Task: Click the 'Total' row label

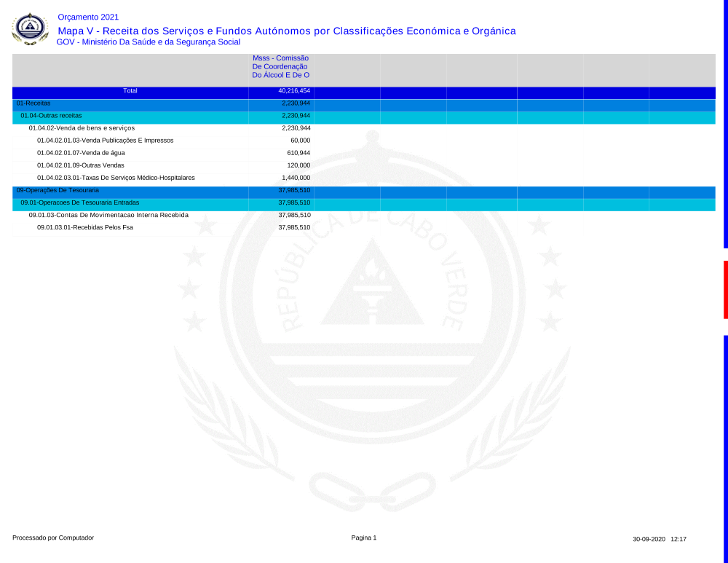Action: [x=130, y=91]
